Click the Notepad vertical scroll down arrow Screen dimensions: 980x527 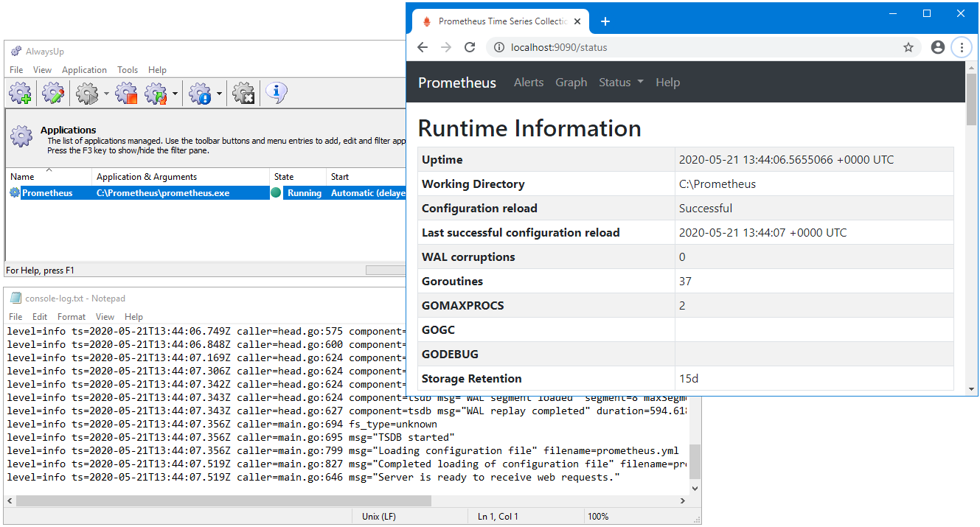(695, 488)
